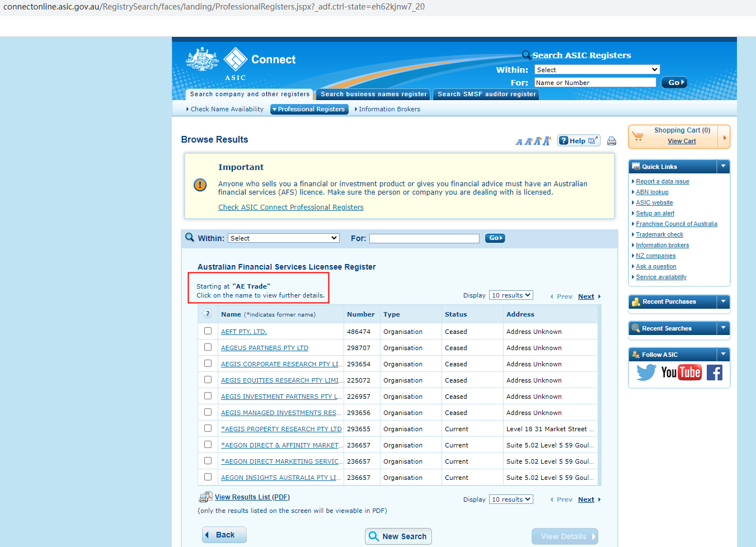
Task: Click the Follow ASIC panel icon
Action: pyautogui.click(x=636, y=355)
